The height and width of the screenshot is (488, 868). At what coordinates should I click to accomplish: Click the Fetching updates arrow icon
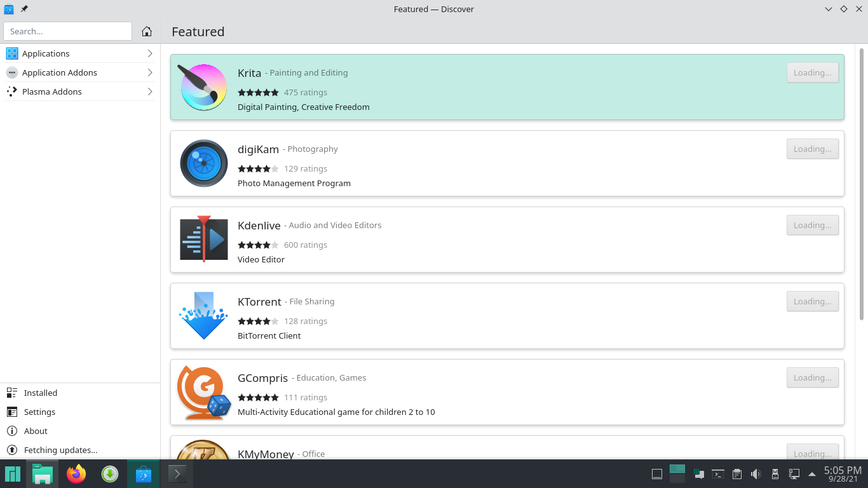12,450
